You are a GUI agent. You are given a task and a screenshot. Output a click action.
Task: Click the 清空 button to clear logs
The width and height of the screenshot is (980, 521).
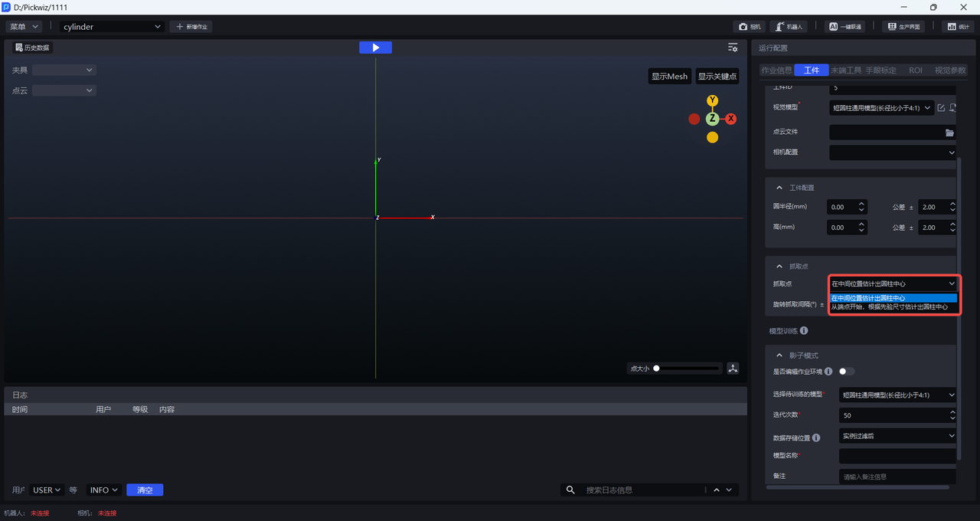click(145, 490)
